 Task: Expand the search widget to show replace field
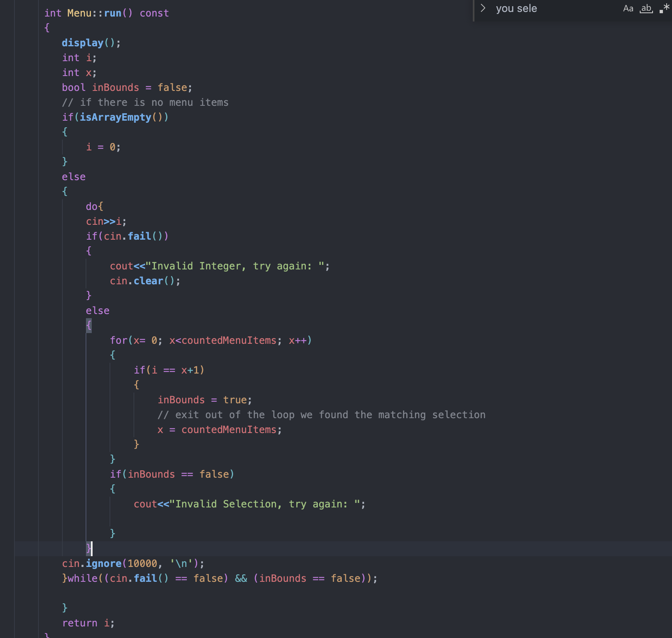pos(483,7)
